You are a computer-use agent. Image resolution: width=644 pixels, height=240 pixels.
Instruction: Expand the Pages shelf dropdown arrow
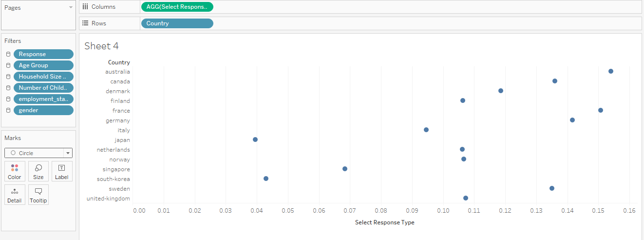(71, 8)
